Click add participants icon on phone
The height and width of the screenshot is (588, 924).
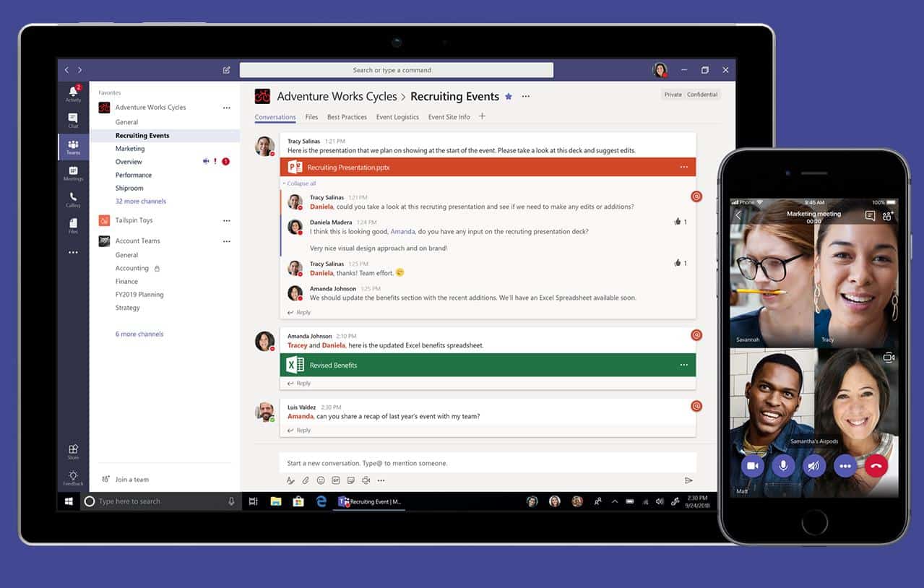[889, 216]
